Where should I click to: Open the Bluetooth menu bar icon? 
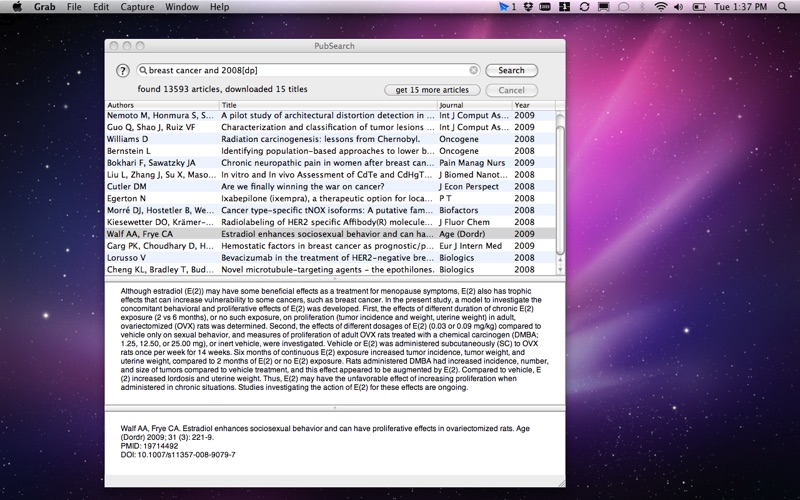pyautogui.click(x=642, y=7)
